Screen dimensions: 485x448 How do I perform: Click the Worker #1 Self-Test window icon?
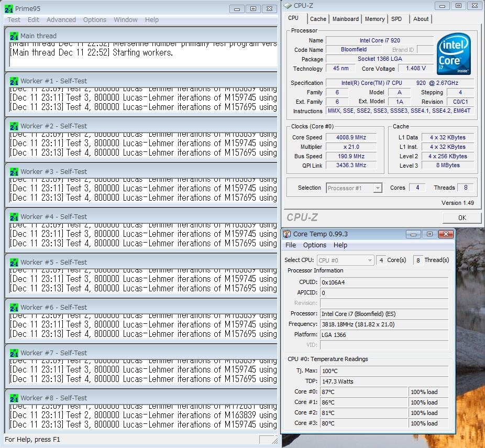[x=14, y=81]
